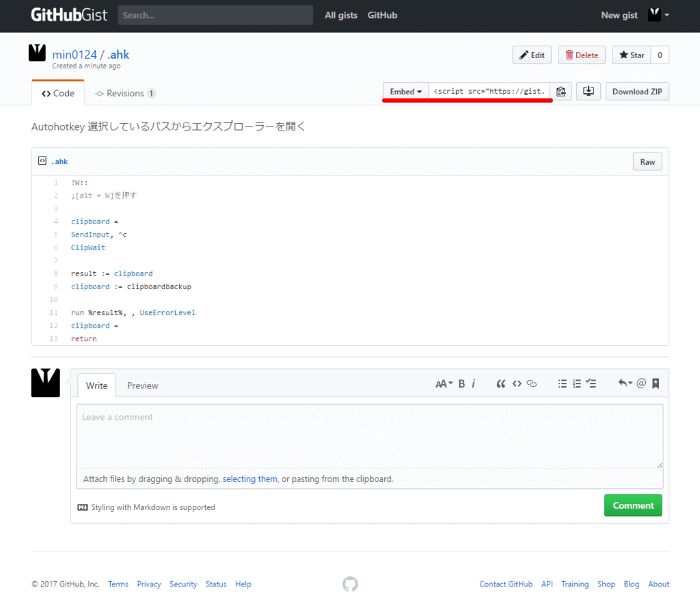Click the .ahk file code icon

click(42, 161)
